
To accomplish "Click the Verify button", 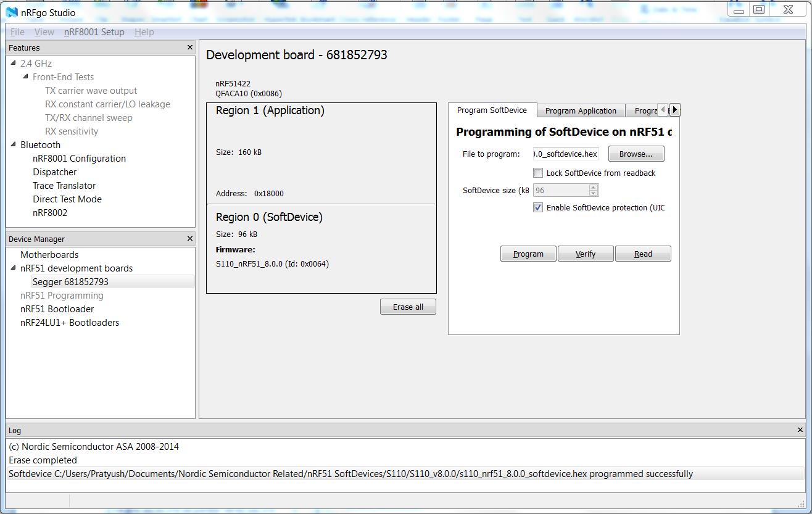I will (x=586, y=254).
